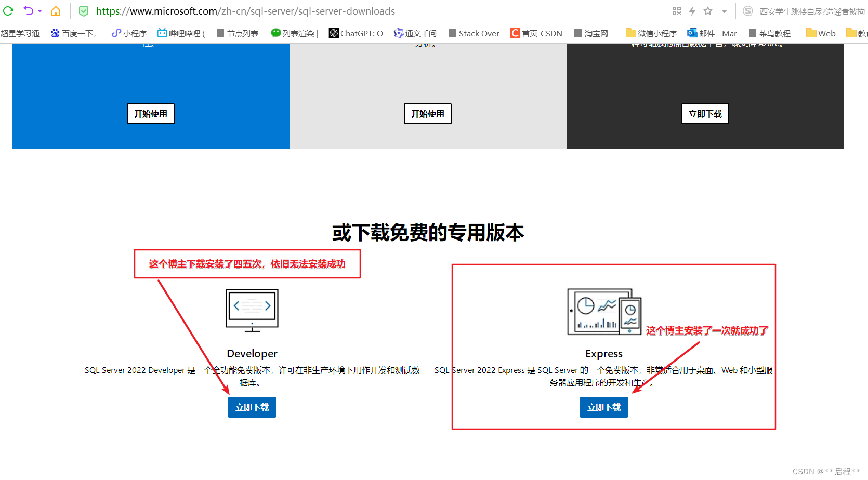Focus the URL address field
868x480 pixels.
tap(245, 11)
